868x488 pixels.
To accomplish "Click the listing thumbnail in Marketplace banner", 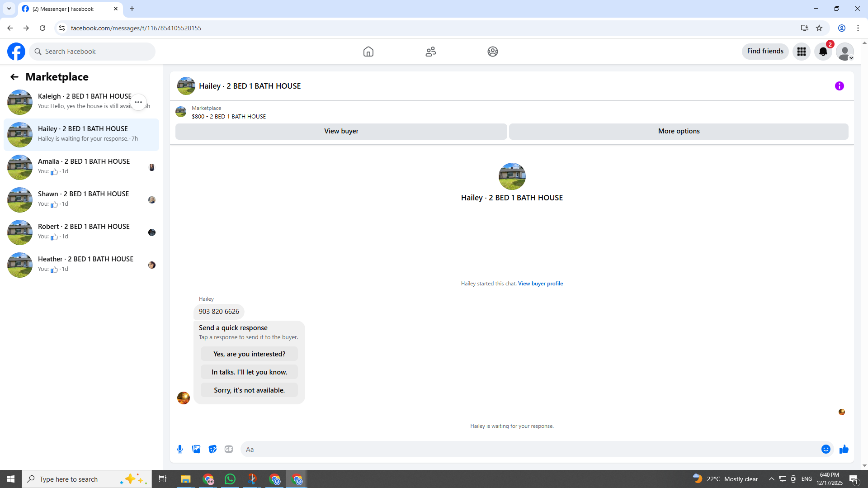I will (x=181, y=112).
